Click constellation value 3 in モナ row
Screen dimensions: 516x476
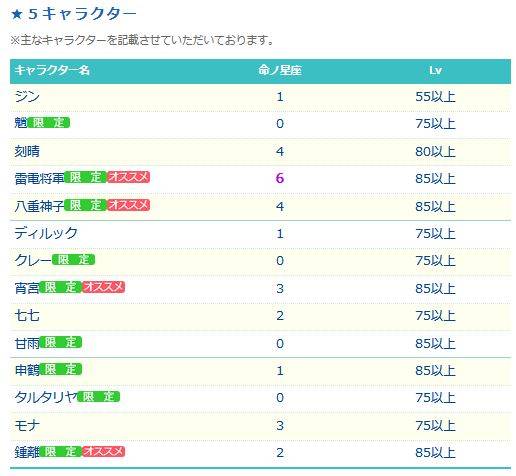tap(280, 425)
